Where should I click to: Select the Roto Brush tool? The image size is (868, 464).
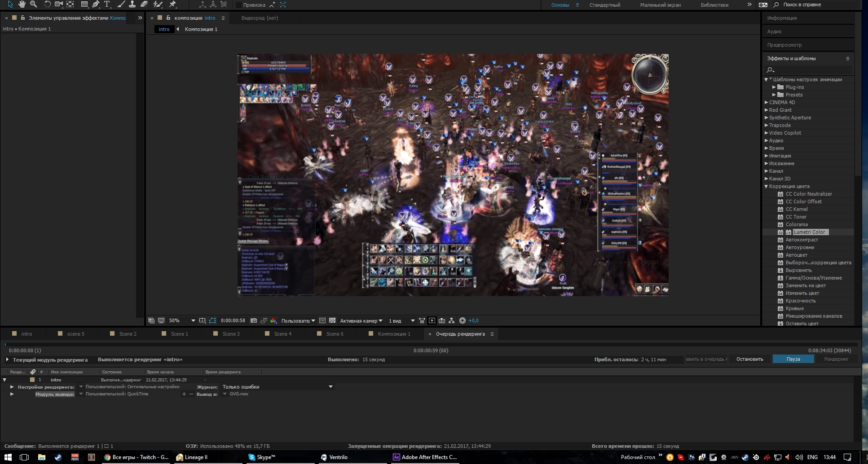tap(158, 4)
